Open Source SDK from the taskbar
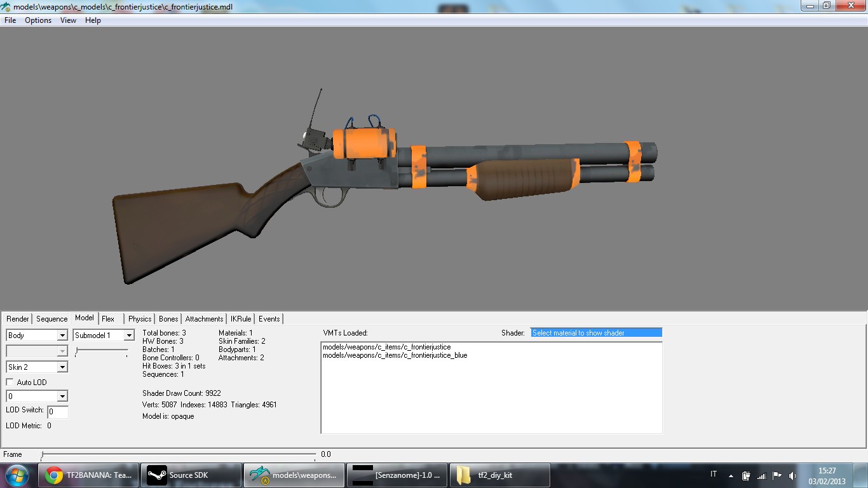Viewport: 868px width, 488px height. tap(191, 475)
